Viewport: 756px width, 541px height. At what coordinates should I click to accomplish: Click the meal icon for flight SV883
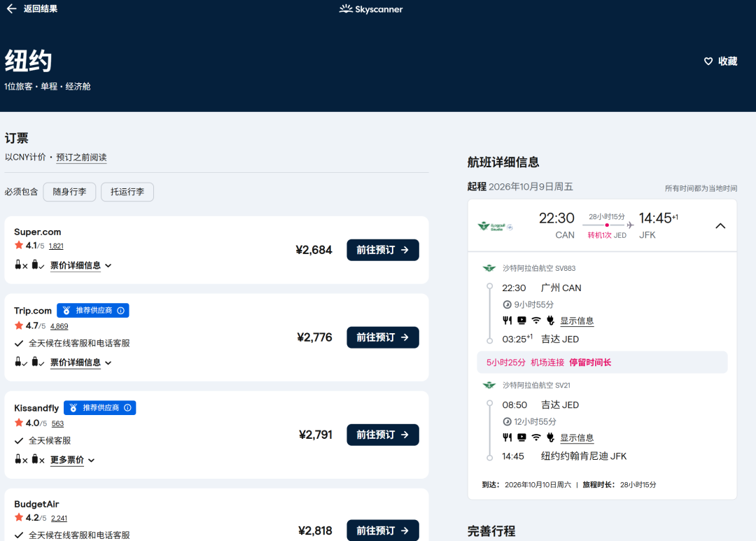pyautogui.click(x=507, y=320)
